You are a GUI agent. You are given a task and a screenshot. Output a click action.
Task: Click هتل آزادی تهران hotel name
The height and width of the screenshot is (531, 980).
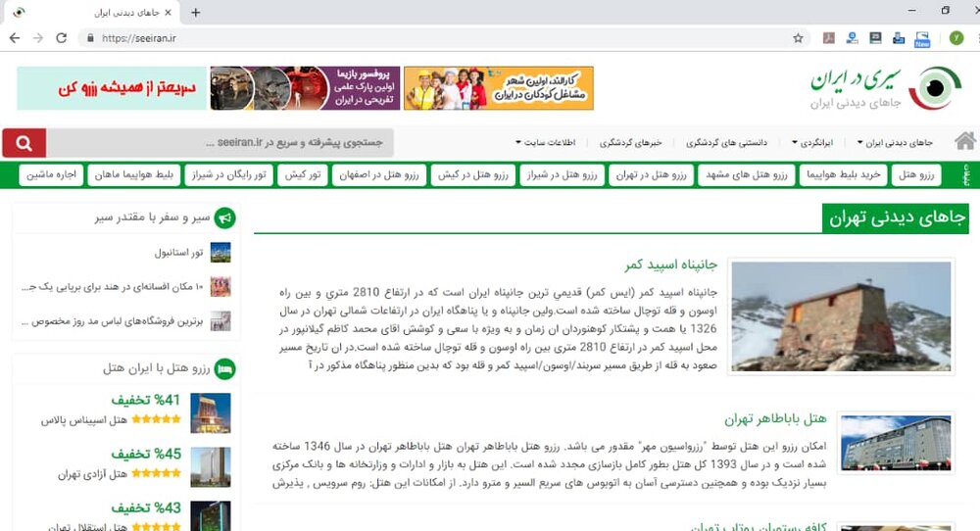92,474
